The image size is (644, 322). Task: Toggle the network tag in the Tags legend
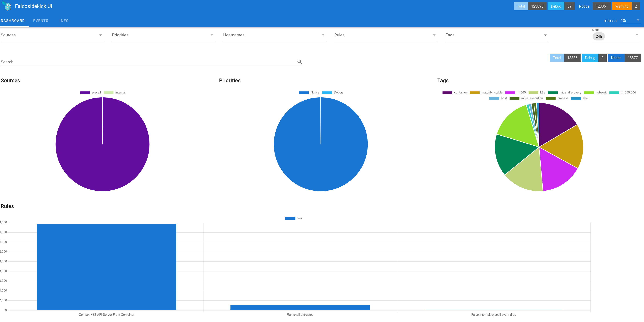coord(589,92)
